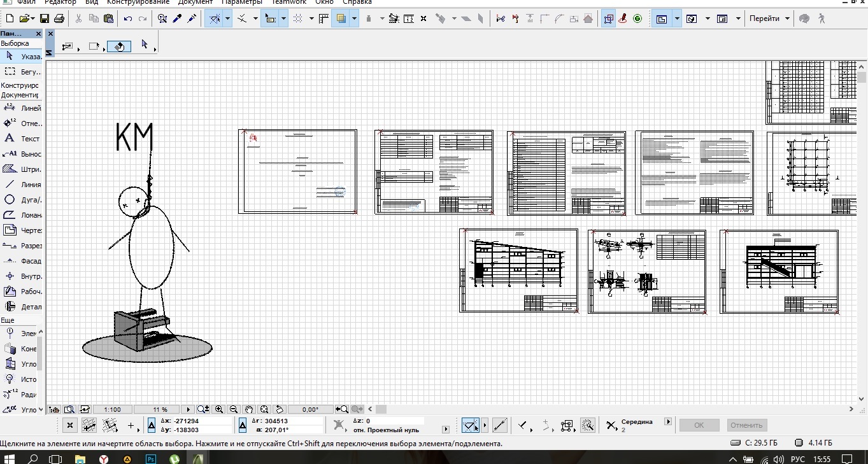The height and width of the screenshot is (464, 868).
Task: Select the Elevation tool (Фасад)
Action: click(21, 261)
